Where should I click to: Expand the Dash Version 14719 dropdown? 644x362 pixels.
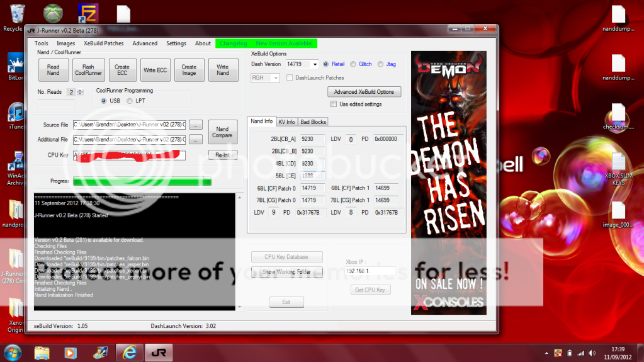(314, 64)
